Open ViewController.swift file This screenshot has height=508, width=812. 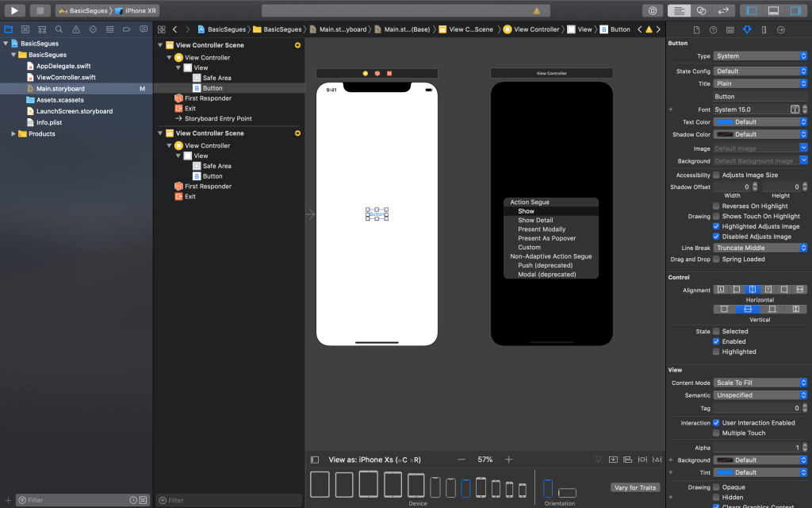[66, 77]
